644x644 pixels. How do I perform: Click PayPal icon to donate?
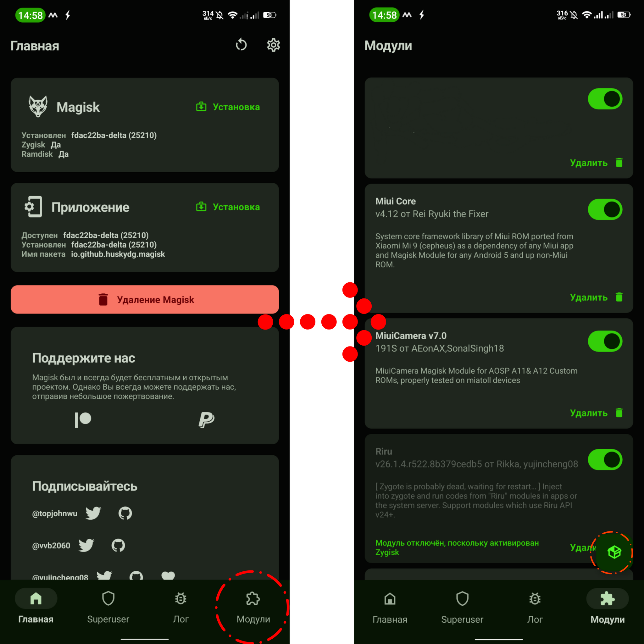point(208,419)
